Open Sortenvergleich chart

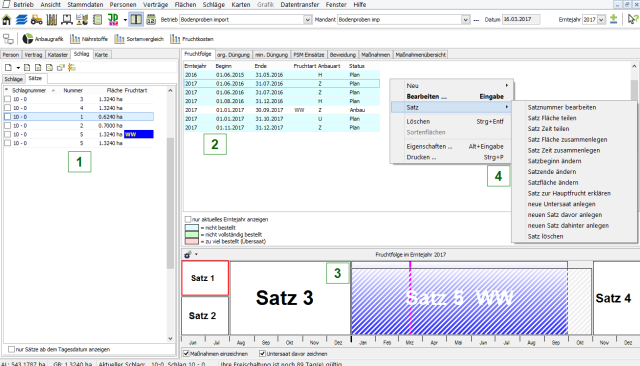(x=139, y=39)
